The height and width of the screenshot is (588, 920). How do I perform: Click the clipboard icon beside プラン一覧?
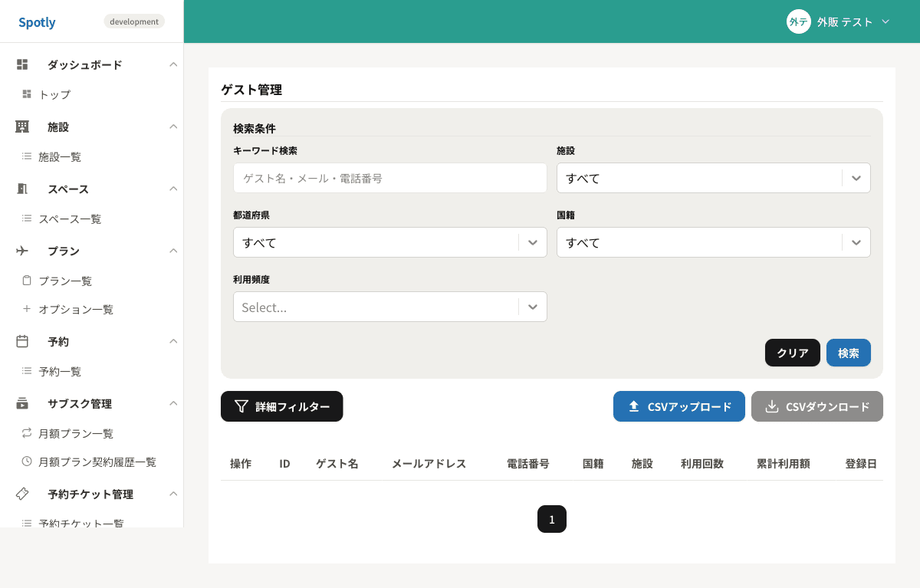27,281
